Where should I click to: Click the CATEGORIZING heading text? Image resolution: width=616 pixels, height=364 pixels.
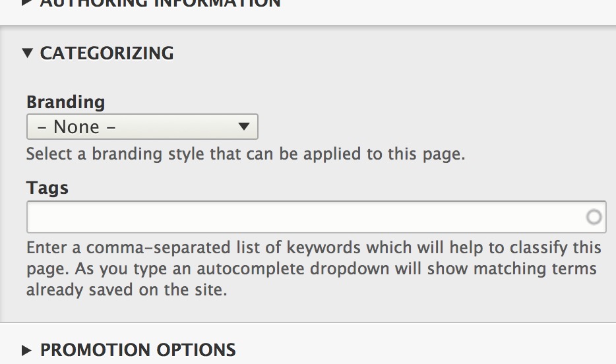[107, 53]
